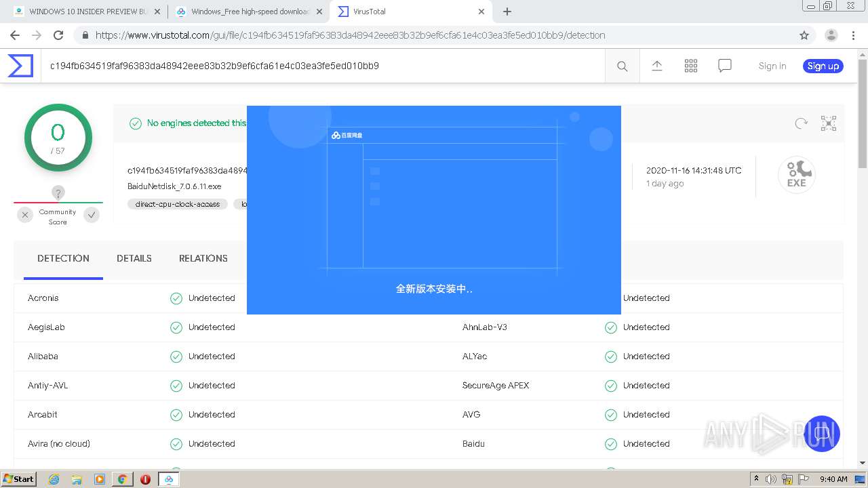Click the 0 / 57 detection score circle
Image resolution: width=868 pixels, height=488 pixels.
pos(58,138)
